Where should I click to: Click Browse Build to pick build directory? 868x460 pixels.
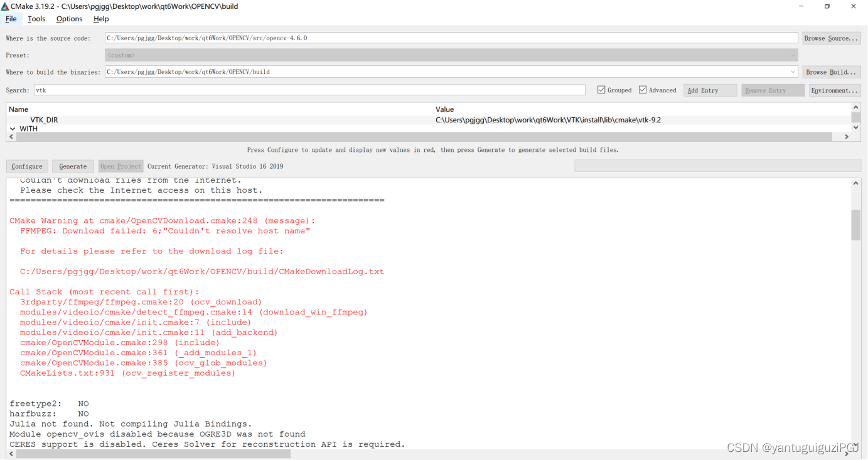831,72
